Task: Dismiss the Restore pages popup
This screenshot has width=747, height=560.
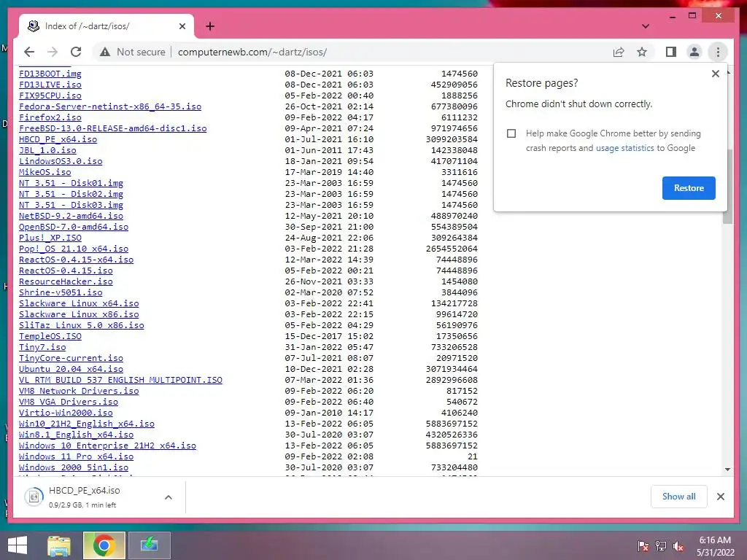Action: click(715, 74)
